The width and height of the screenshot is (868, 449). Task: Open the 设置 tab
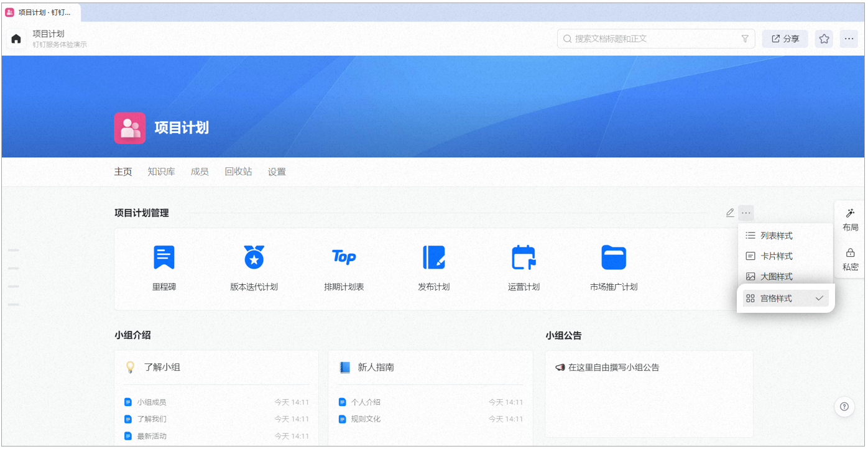click(277, 172)
